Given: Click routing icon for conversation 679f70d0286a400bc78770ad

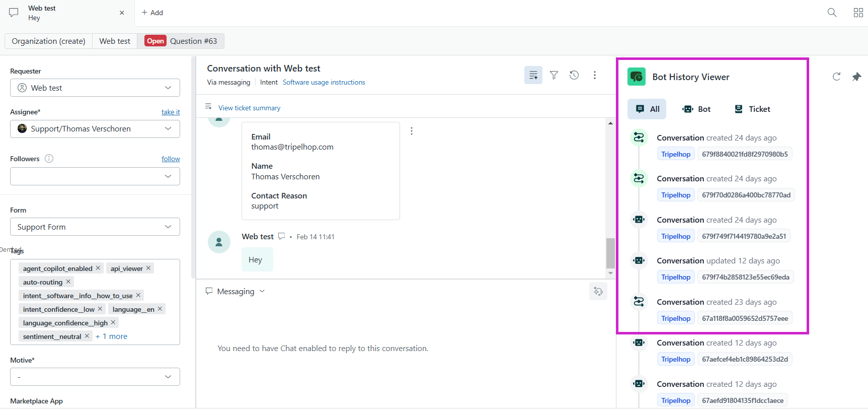Looking at the screenshot, I should click(x=639, y=178).
